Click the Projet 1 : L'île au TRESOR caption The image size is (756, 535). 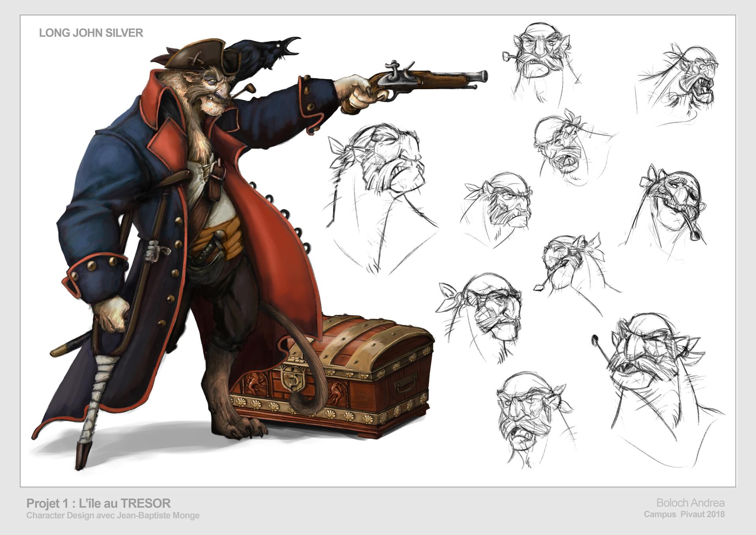coord(98,503)
